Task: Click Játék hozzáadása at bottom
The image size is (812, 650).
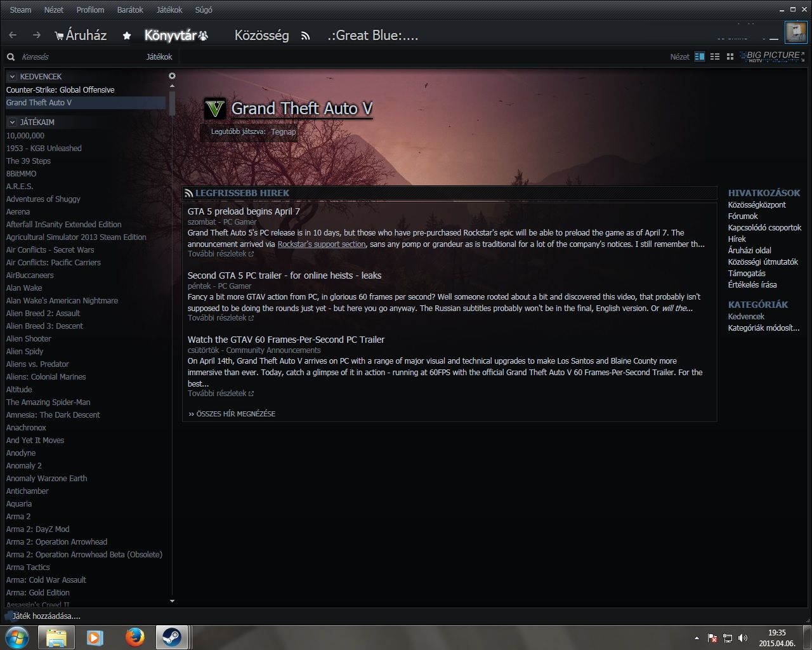Action: click(x=44, y=616)
